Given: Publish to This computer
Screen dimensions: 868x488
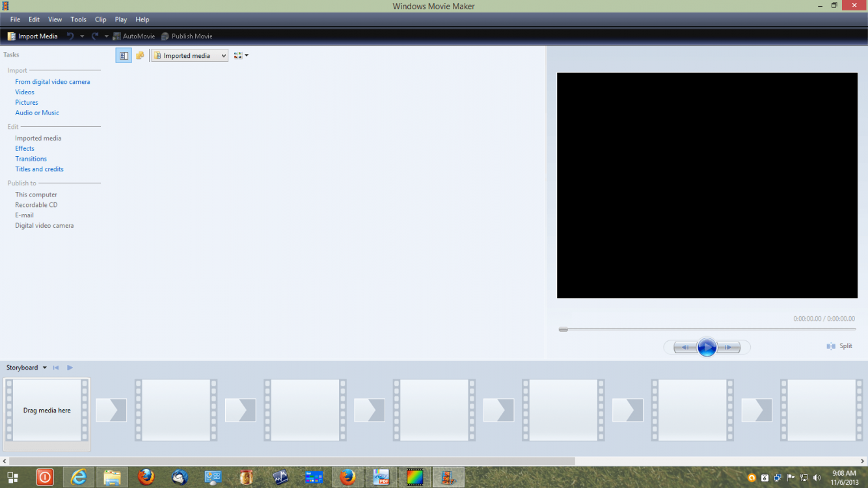Looking at the screenshot, I should [x=36, y=195].
